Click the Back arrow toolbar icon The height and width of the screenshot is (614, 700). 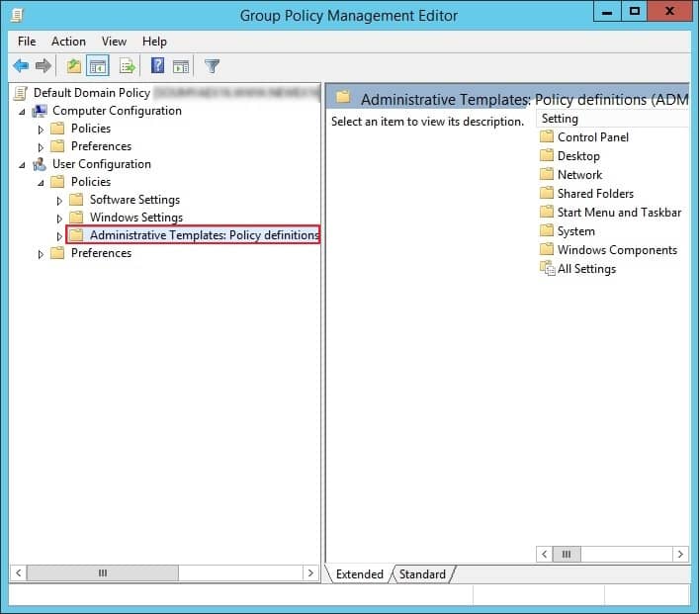point(21,66)
